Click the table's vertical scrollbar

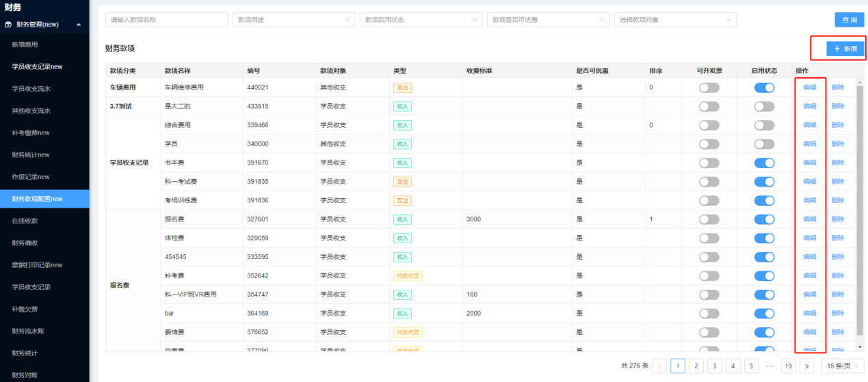pos(860,205)
